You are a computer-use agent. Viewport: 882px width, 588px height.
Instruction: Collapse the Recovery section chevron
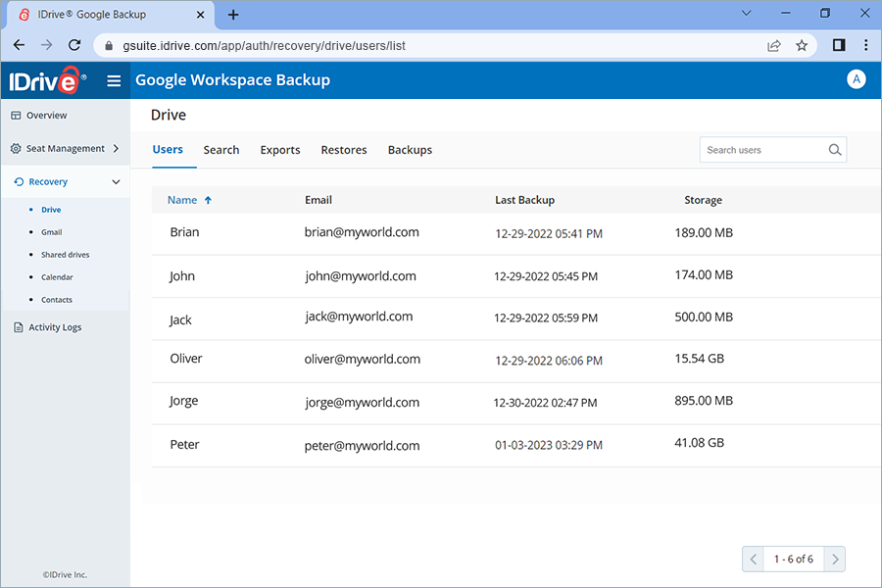tap(116, 181)
